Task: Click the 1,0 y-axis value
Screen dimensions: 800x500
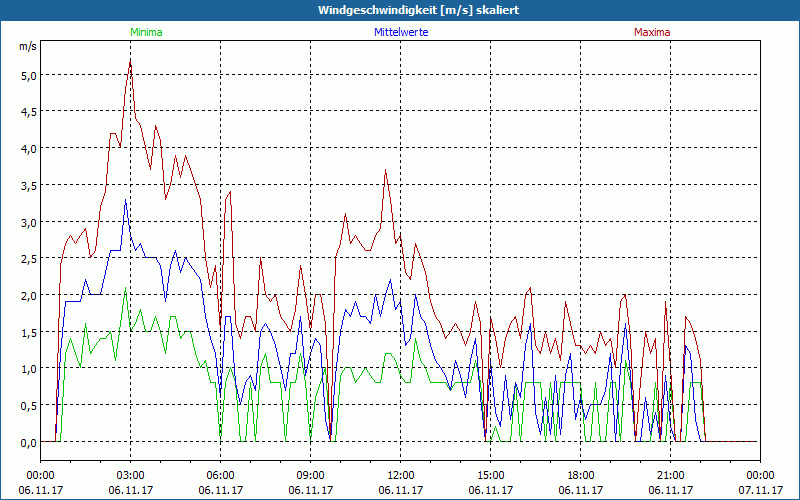Action: click(29, 369)
